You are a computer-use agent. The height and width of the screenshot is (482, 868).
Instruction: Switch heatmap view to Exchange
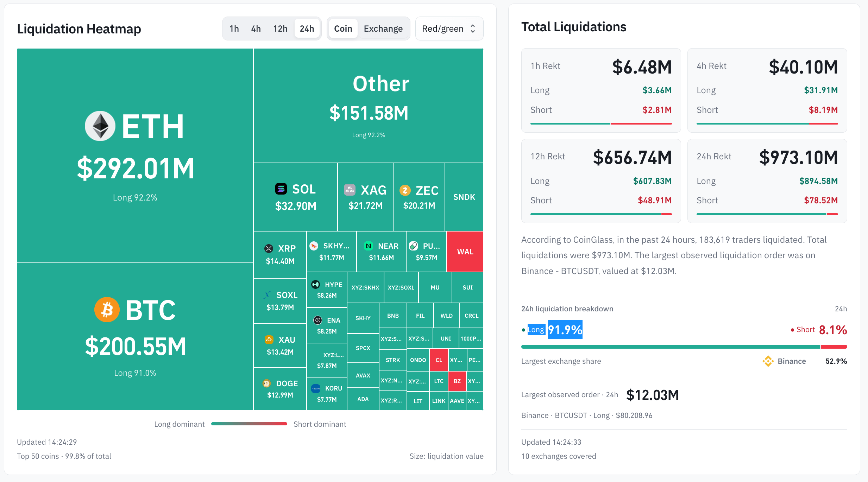coord(383,28)
